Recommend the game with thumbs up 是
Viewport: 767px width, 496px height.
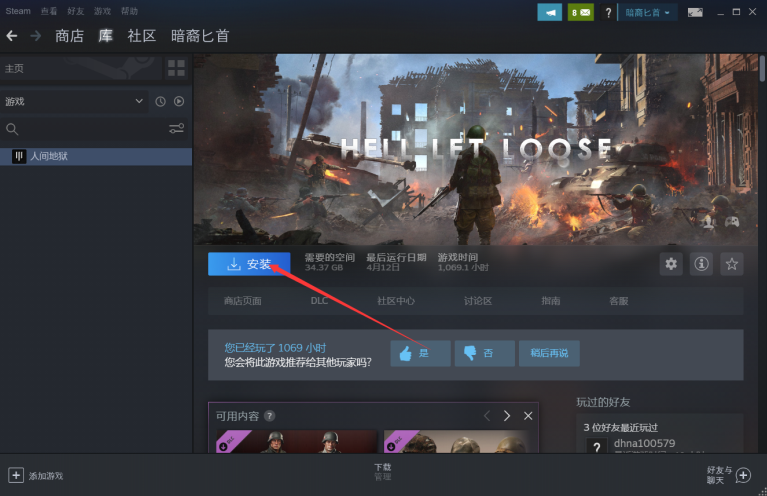tap(420, 353)
